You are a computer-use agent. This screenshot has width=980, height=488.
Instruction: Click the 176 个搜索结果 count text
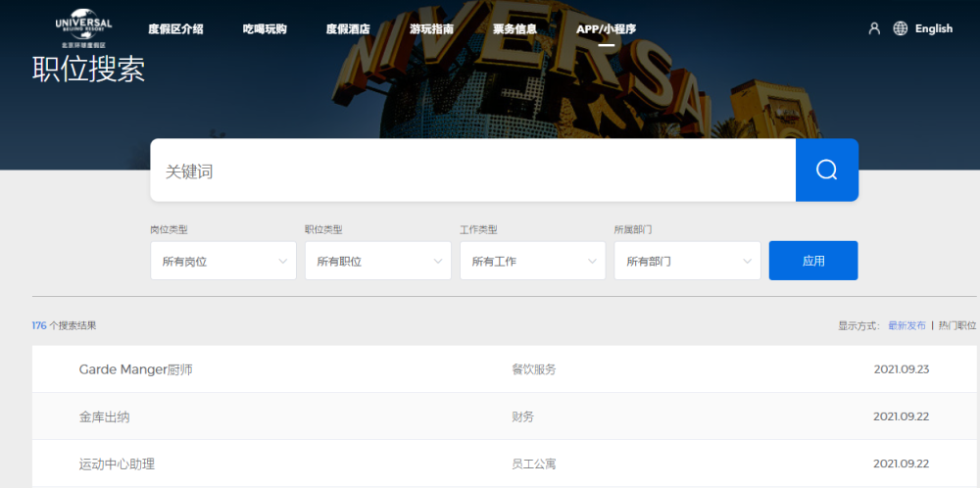click(65, 325)
